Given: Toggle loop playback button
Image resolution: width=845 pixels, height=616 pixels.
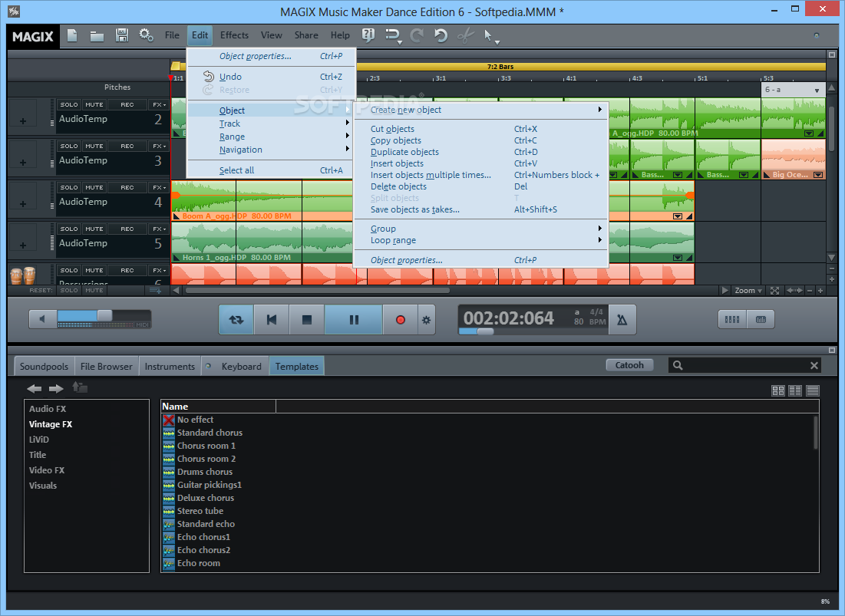Looking at the screenshot, I should (x=236, y=320).
